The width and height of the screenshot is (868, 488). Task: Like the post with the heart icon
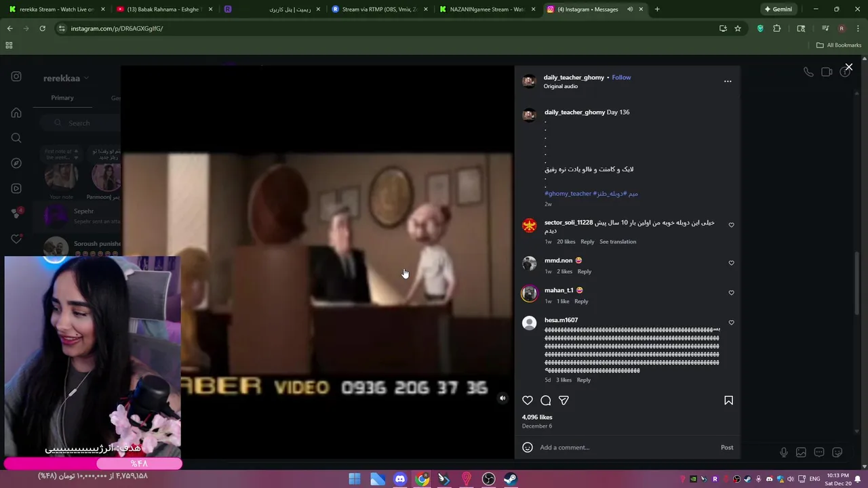528,401
